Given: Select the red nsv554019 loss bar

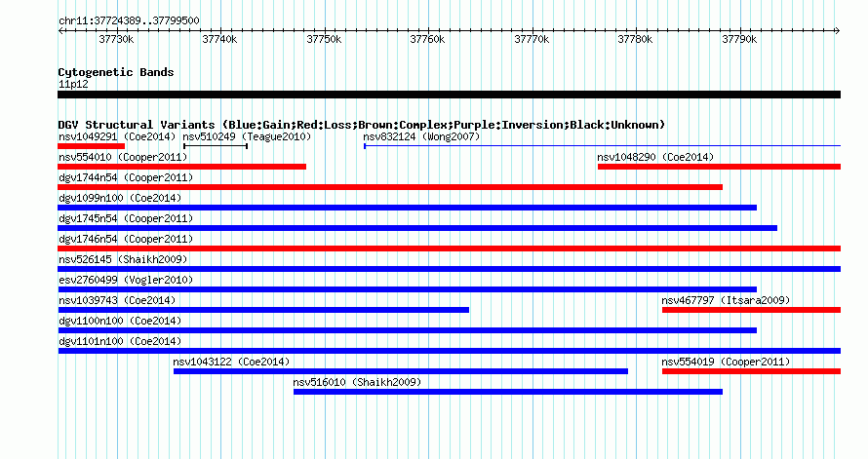Looking at the screenshot, I should [x=751, y=371].
